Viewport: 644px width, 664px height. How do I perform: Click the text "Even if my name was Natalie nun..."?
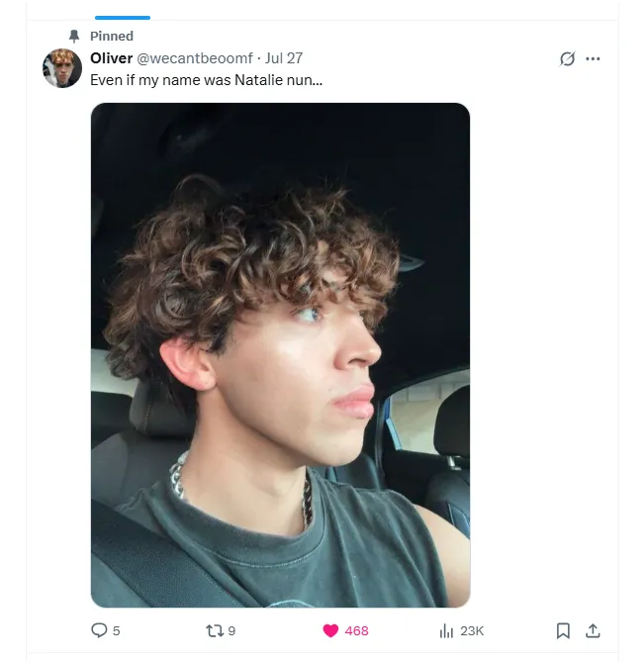click(206, 80)
